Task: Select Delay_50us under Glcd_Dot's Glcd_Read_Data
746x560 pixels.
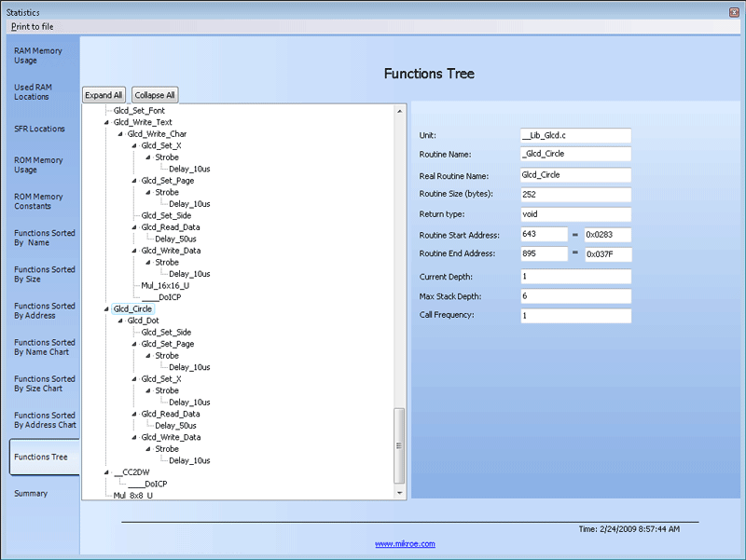Action: pyautogui.click(x=175, y=426)
